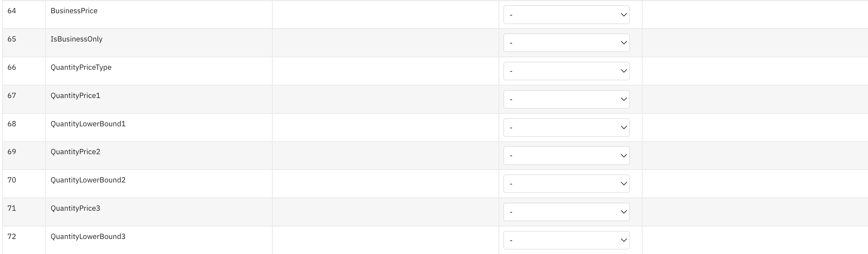The width and height of the screenshot is (868, 254).
Task: Click the QuantityPrice3 field label
Action: (76, 208)
